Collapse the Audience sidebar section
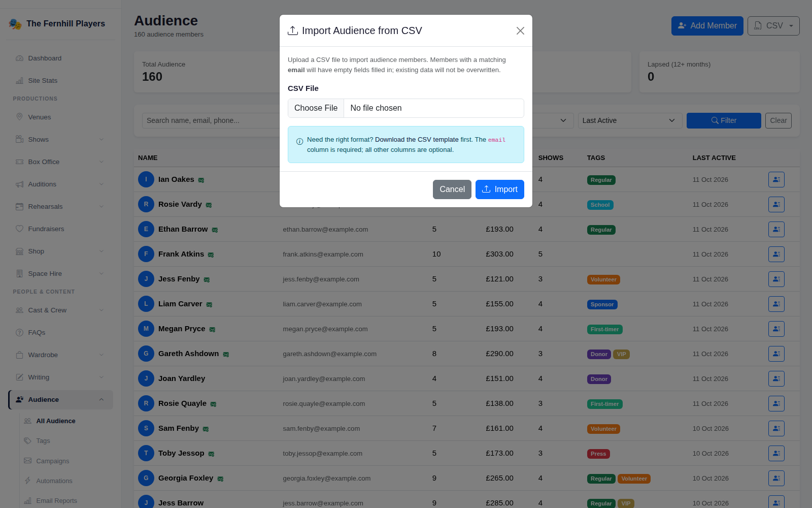Viewport: 812px width, 508px height. [x=61, y=400]
